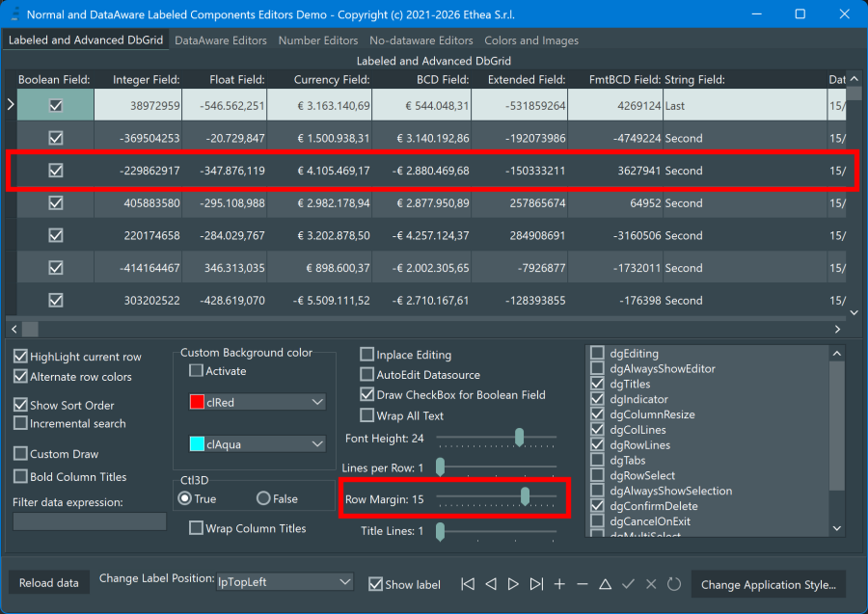Image resolution: width=868 pixels, height=614 pixels.
Task: Check dgEditing option in list
Action: [597, 353]
